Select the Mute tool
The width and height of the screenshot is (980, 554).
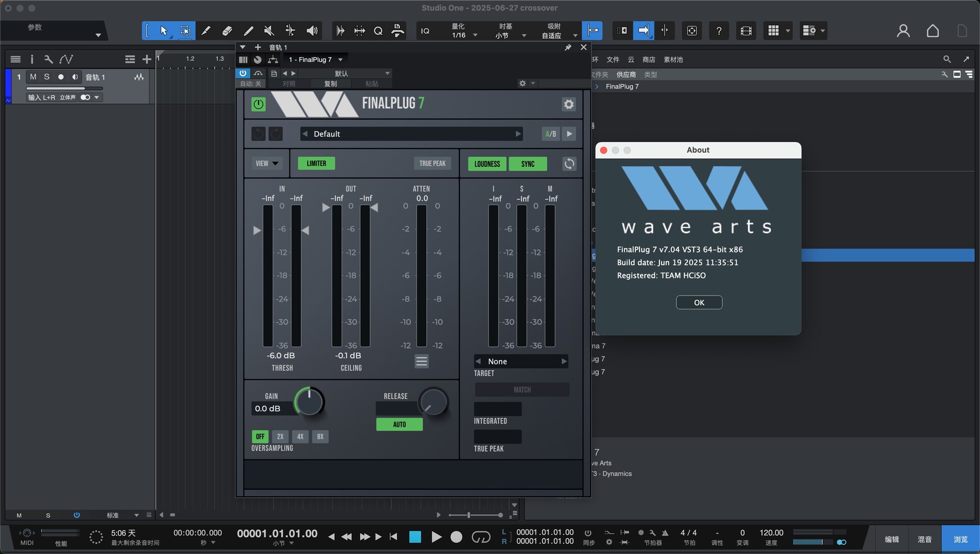[x=269, y=31]
